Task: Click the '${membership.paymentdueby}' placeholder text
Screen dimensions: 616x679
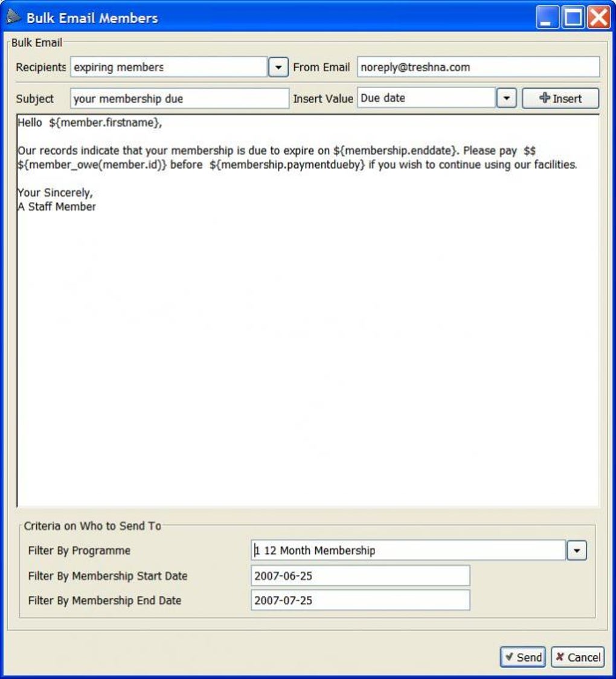Action: pyautogui.click(x=287, y=165)
